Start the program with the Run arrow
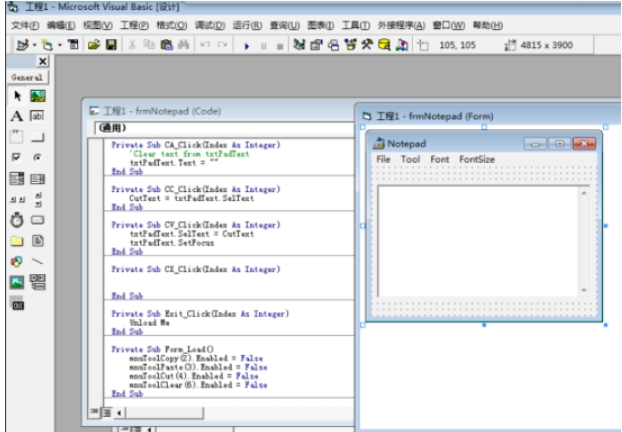The image size is (622, 432). click(246, 46)
